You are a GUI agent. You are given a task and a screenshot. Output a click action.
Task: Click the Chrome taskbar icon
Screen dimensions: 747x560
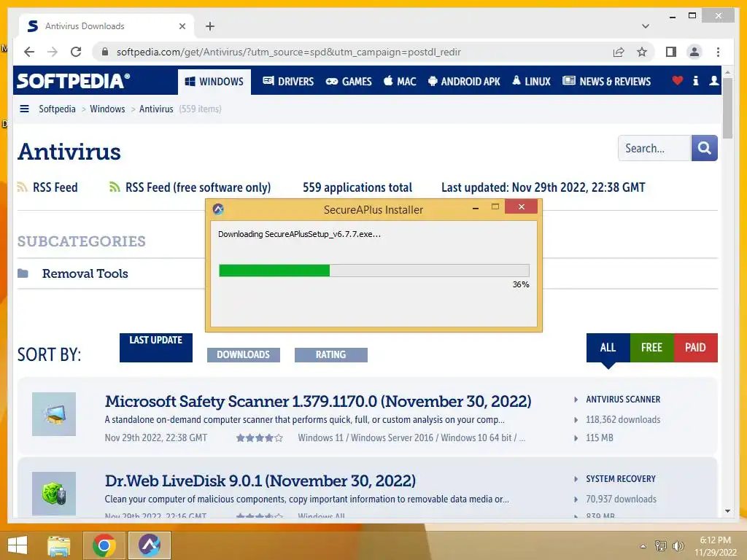(x=104, y=545)
